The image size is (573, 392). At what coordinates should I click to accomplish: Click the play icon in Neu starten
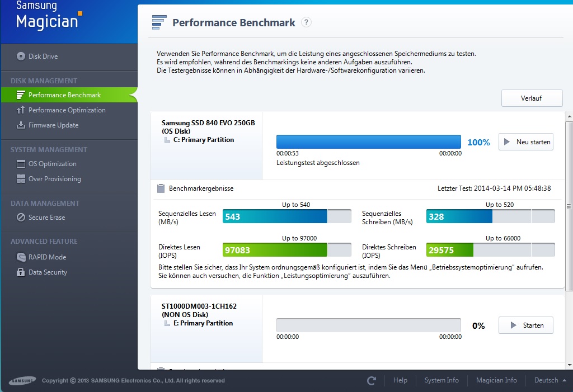click(x=507, y=141)
